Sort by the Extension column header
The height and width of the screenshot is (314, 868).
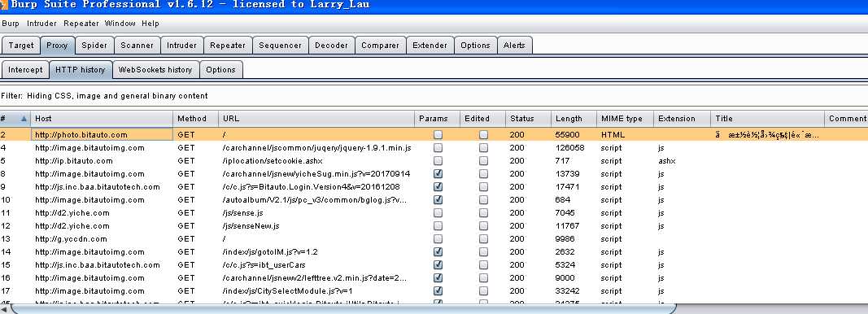[682, 119]
